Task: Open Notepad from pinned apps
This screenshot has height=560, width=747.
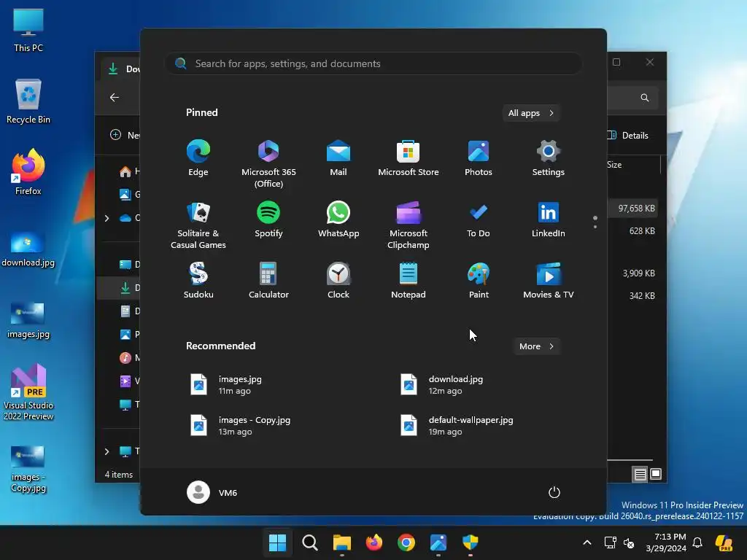Action: point(409,281)
